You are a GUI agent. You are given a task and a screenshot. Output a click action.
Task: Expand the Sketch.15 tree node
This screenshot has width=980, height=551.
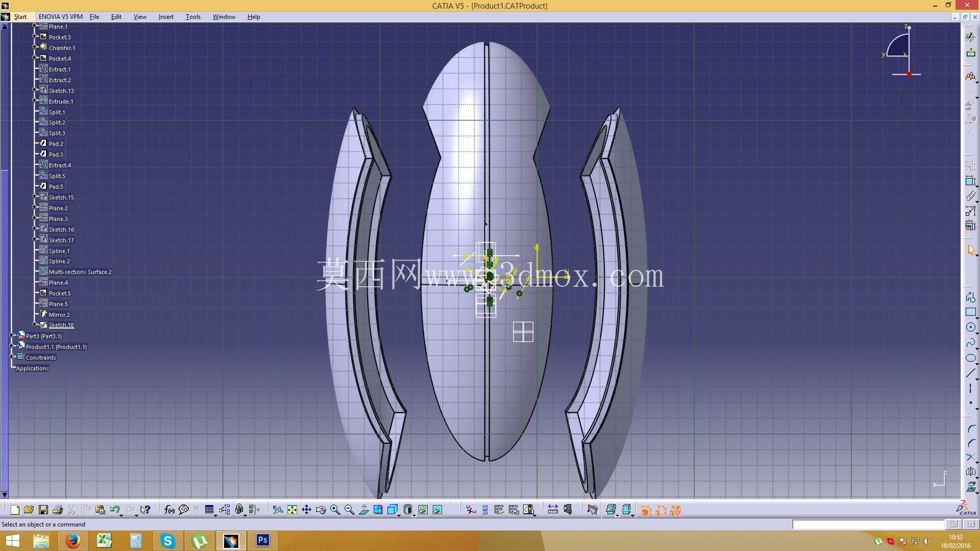(34, 196)
